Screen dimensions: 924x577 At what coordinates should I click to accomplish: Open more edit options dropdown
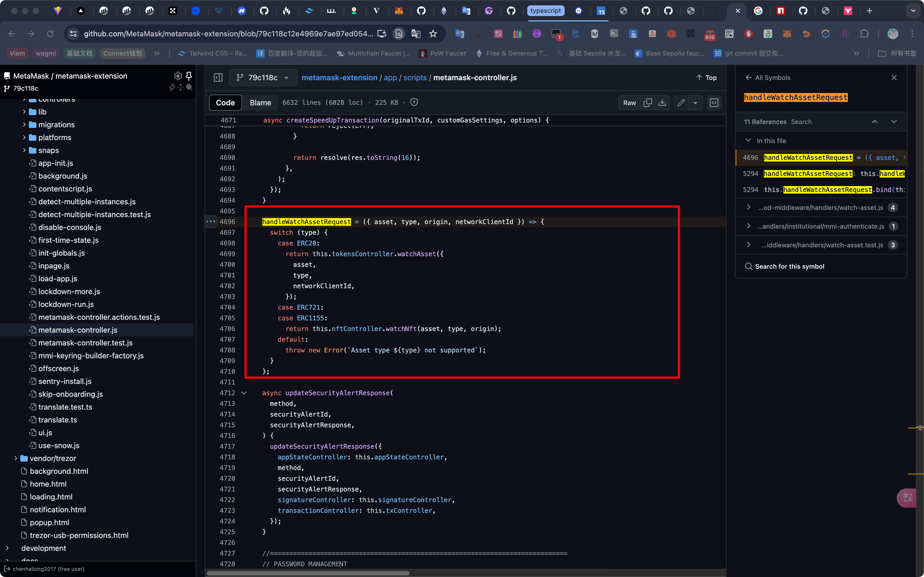(695, 102)
